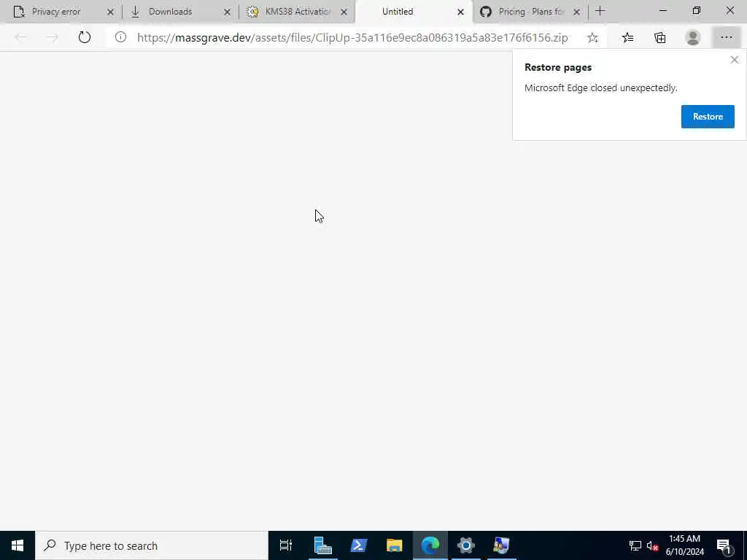The height and width of the screenshot is (560, 747).
Task: Open the clock and date flyout
Action: 684,545
